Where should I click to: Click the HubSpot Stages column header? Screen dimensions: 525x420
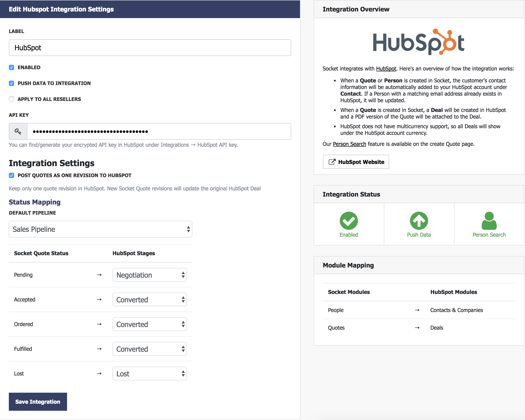coord(134,253)
